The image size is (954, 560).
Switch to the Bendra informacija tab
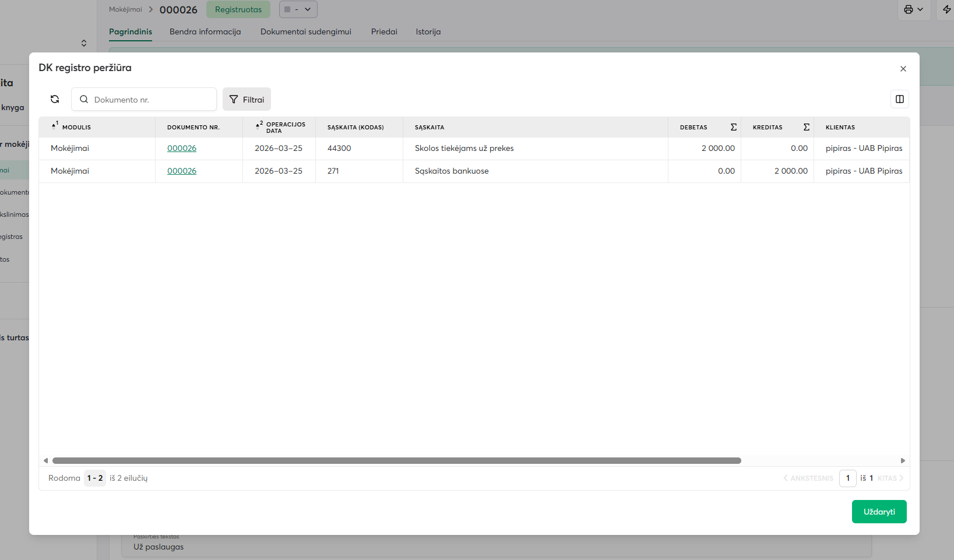point(205,32)
